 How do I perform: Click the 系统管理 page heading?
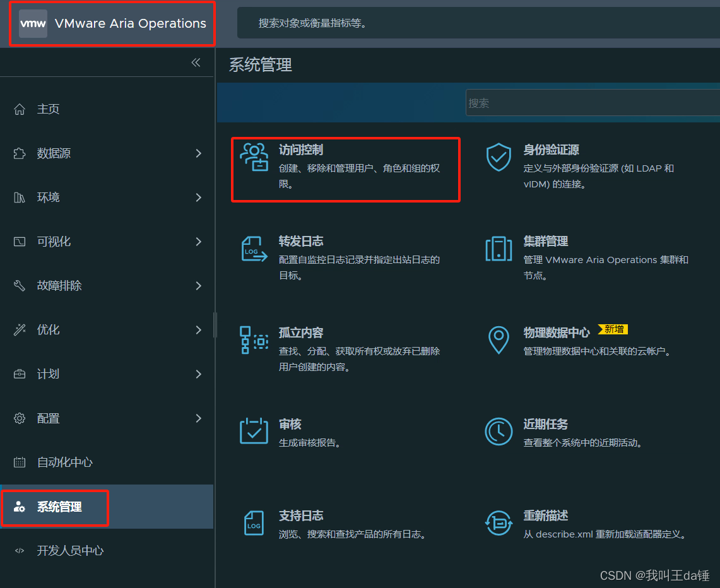[x=261, y=65]
